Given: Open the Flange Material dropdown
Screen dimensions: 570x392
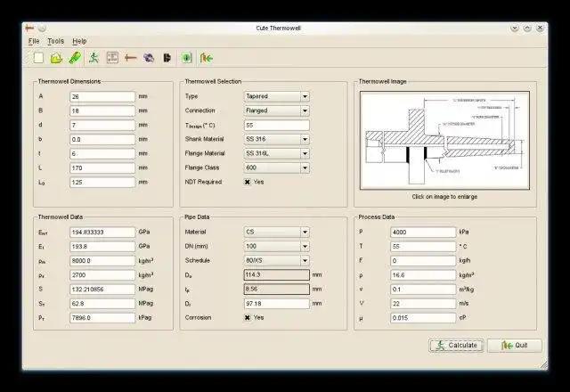Looking at the screenshot, I should point(277,153).
